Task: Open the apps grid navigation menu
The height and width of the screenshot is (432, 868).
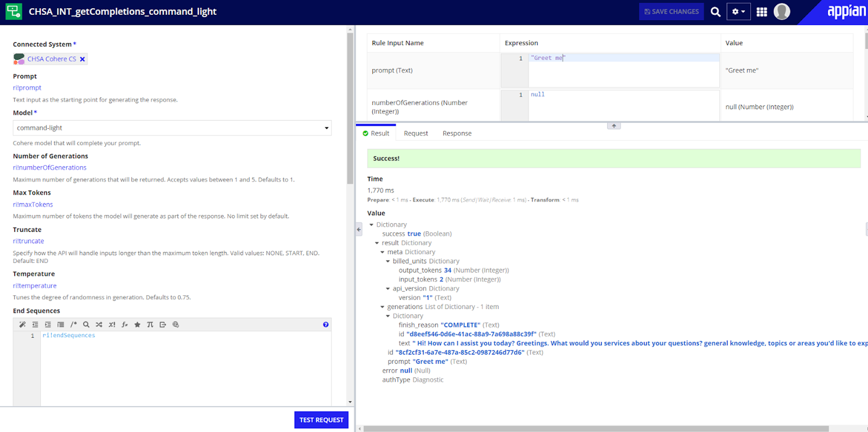Action: point(762,12)
